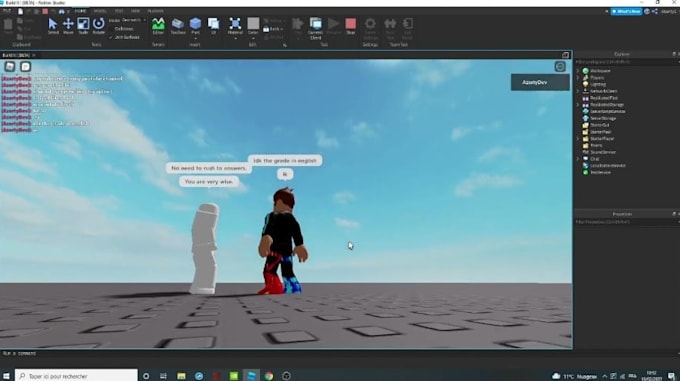Screen dimensions: 680x381
Task: Activate the Scale tool
Action: click(83, 26)
